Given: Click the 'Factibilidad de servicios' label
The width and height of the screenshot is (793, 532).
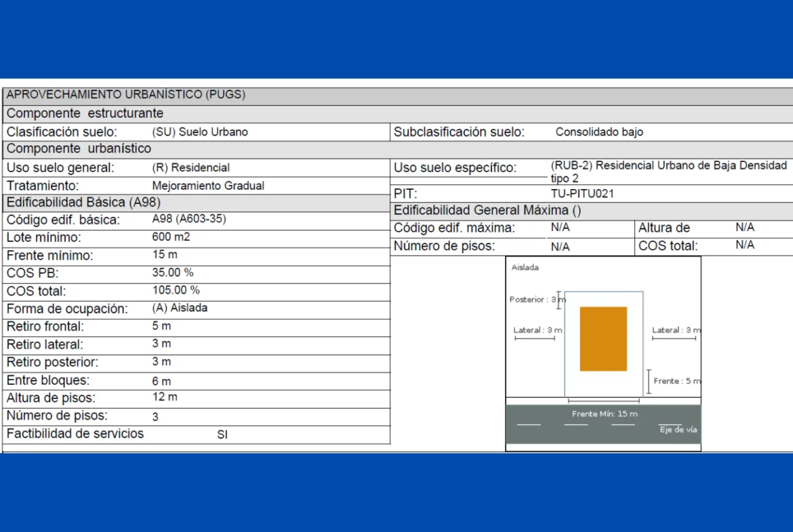Looking at the screenshot, I should coord(75,434).
